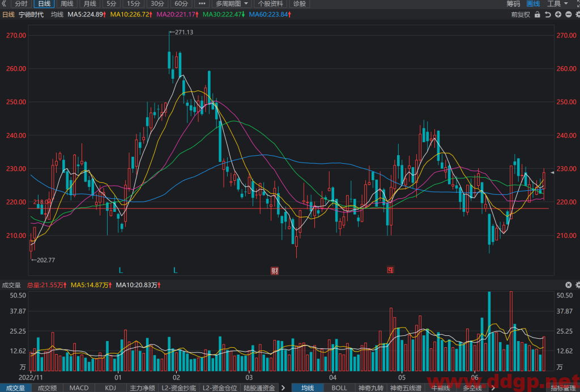This screenshot has height=392, width=580.
Task: Open the 前复权 adjustment selector
Action: pyautogui.click(x=521, y=14)
